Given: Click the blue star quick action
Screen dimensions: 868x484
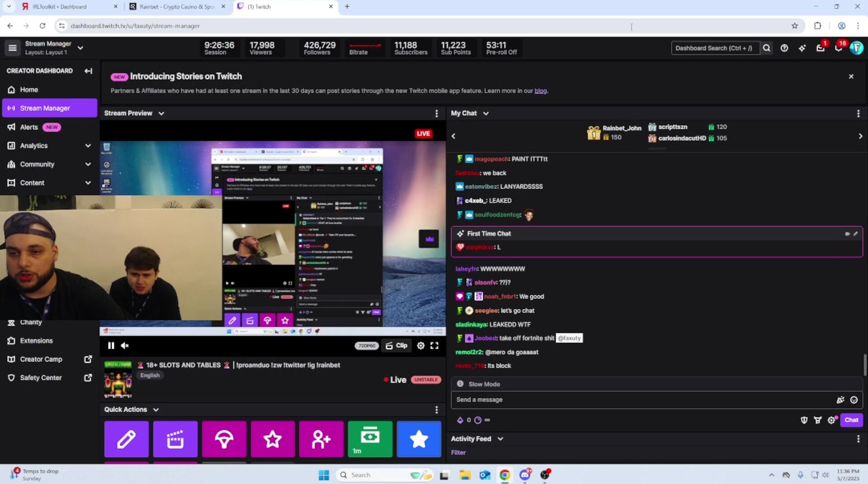Looking at the screenshot, I should pyautogui.click(x=419, y=439).
